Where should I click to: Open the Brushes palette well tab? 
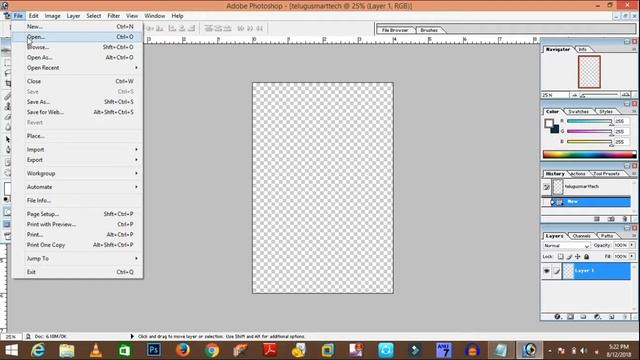pos(429,30)
